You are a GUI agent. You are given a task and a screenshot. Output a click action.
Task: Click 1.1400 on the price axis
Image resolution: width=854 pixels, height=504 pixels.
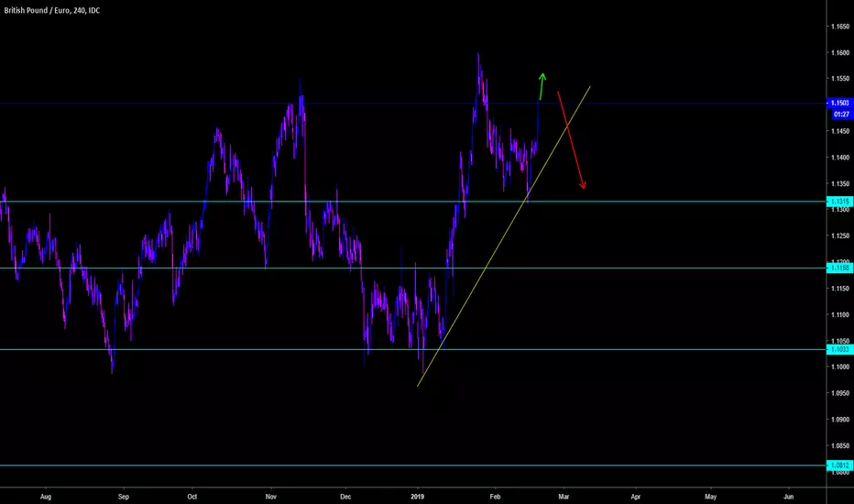(x=840, y=158)
